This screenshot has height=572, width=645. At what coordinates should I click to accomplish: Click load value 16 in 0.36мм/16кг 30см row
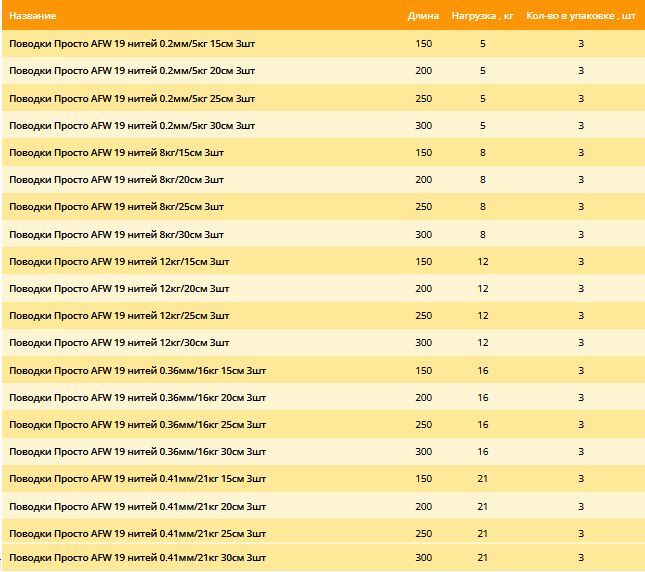[483, 452]
